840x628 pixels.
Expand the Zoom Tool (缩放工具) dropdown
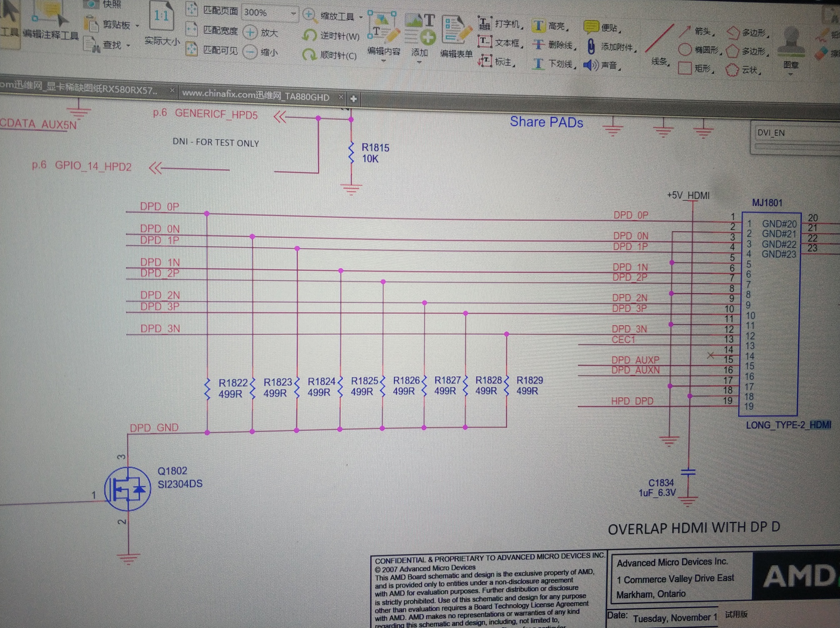click(x=361, y=17)
